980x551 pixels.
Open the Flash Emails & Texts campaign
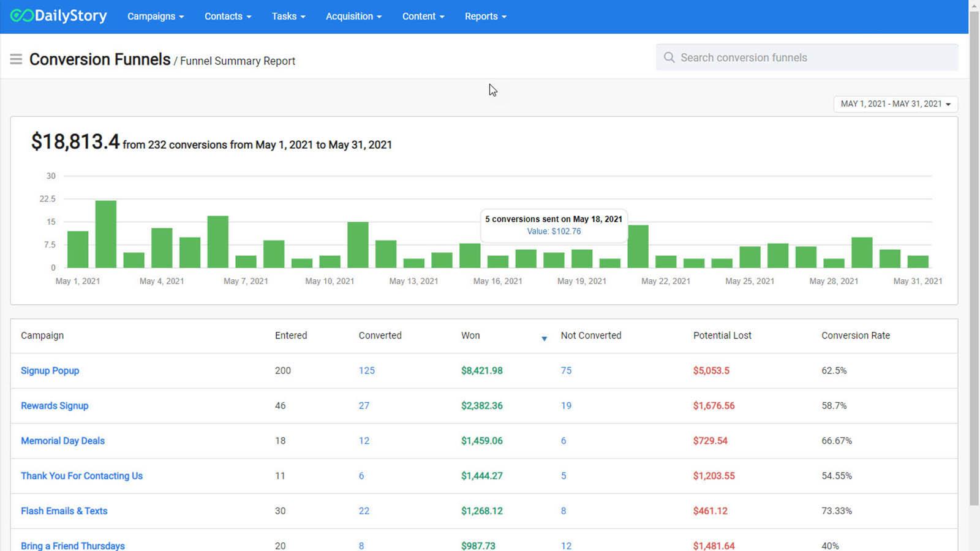tap(64, 511)
